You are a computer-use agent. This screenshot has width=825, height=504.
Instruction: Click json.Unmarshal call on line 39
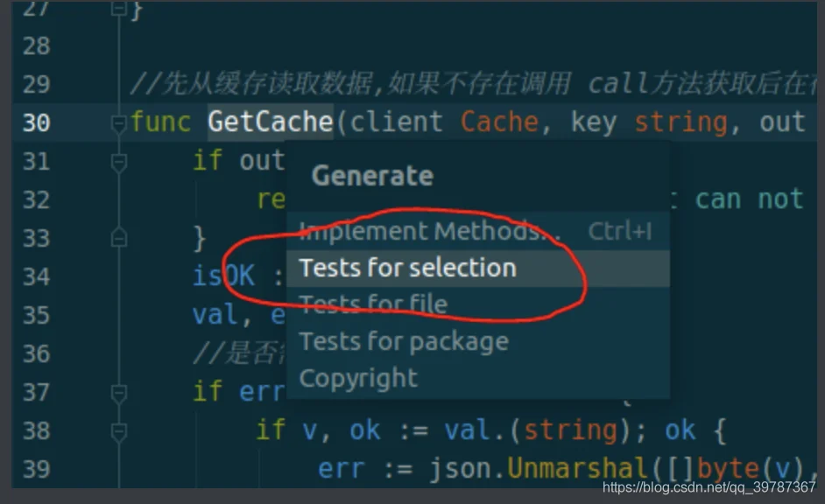pos(537,468)
